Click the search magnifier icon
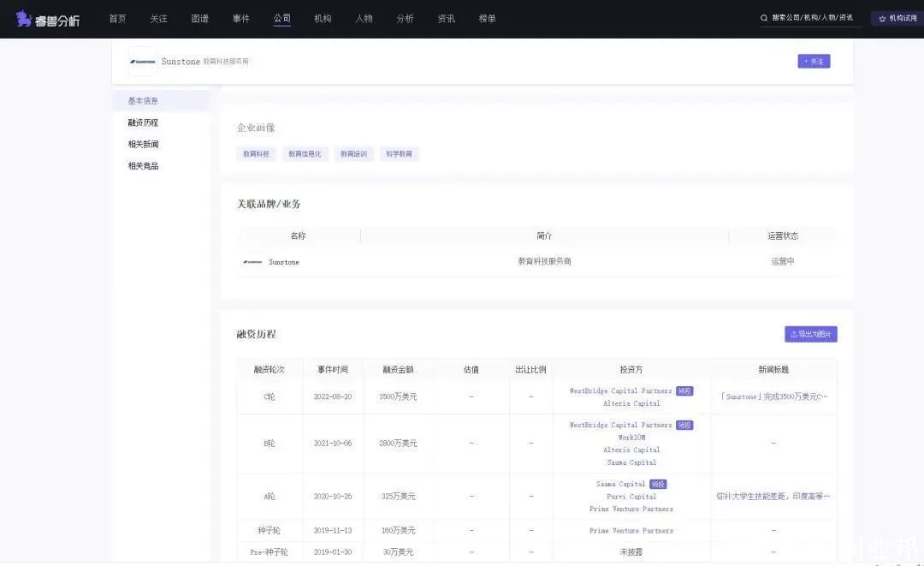Screen dimensions: 924x566 [x=764, y=18]
